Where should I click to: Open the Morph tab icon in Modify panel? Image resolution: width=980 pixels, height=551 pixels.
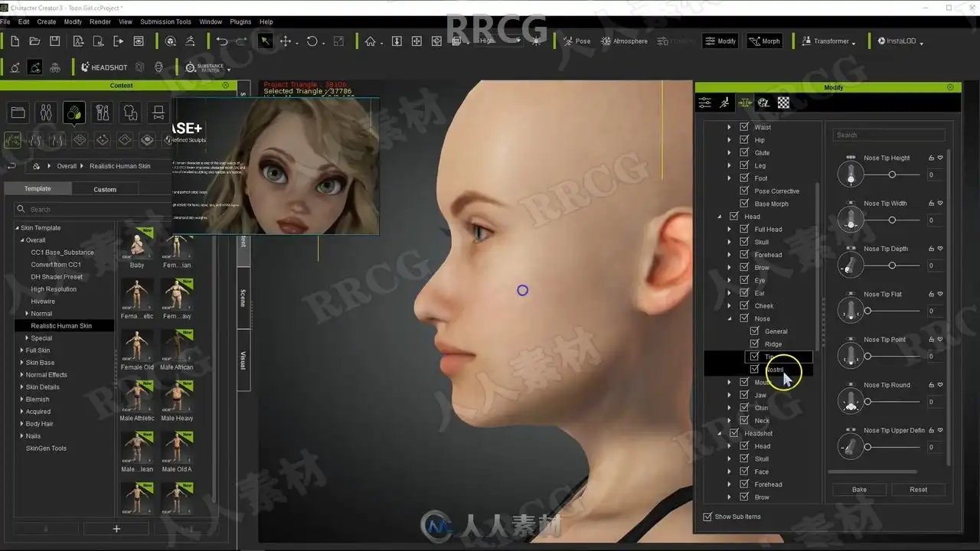[x=744, y=103]
